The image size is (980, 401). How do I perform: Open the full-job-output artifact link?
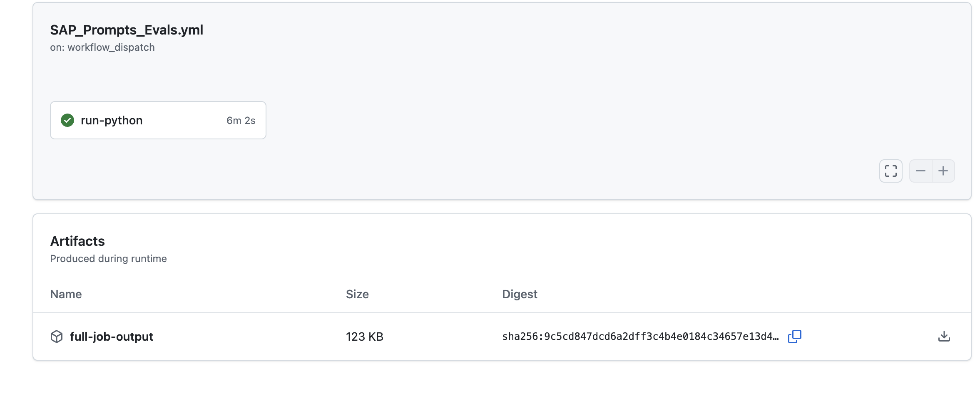pyautogui.click(x=111, y=337)
